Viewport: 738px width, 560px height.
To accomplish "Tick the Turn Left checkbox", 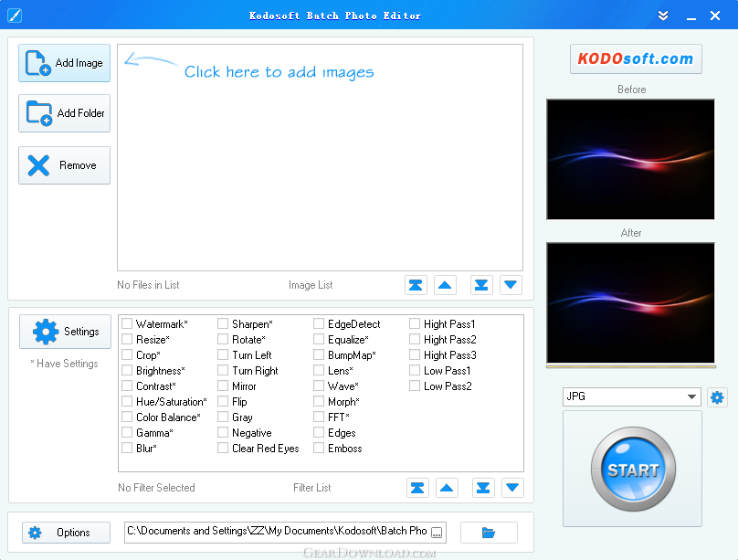I will coord(223,354).
